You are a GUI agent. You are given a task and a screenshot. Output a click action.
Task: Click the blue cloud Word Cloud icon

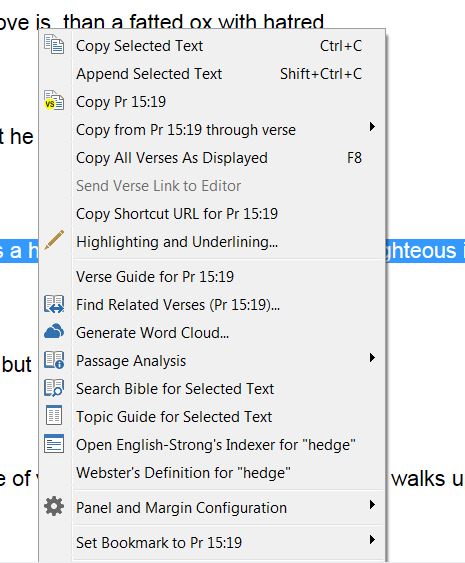tap(54, 331)
